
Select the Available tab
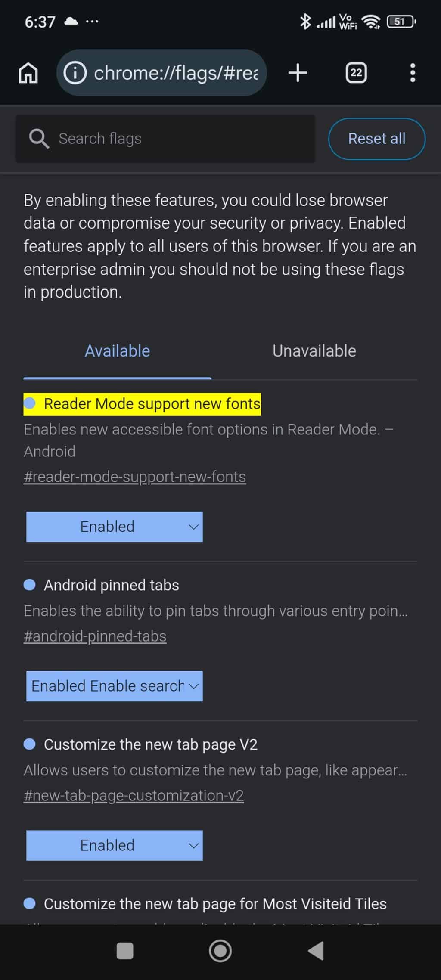[x=117, y=351]
